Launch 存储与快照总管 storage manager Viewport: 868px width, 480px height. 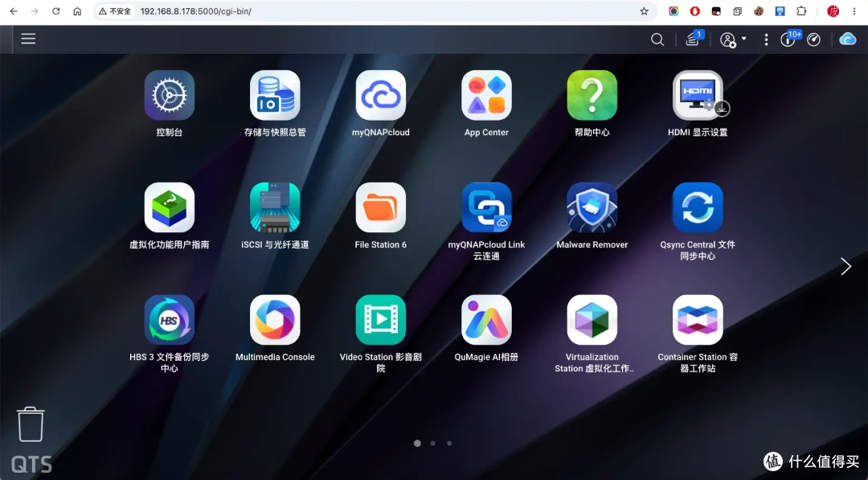275,95
